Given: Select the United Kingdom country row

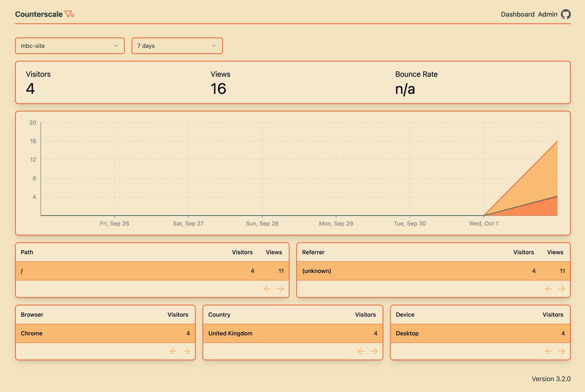Looking at the screenshot, I should tap(293, 333).
